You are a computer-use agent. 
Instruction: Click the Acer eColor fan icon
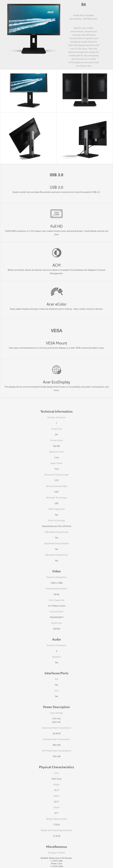pos(56,291)
